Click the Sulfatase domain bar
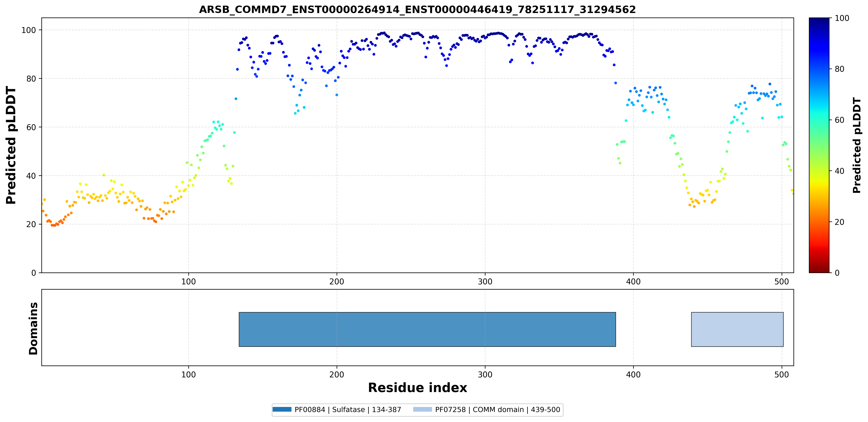 [x=427, y=329]
